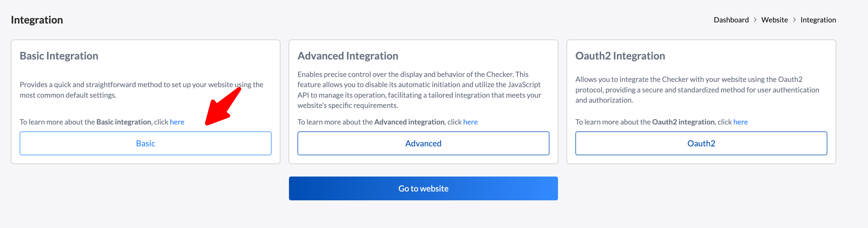
Task: Click the Integration breadcrumb item
Action: click(x=818, y=20)
